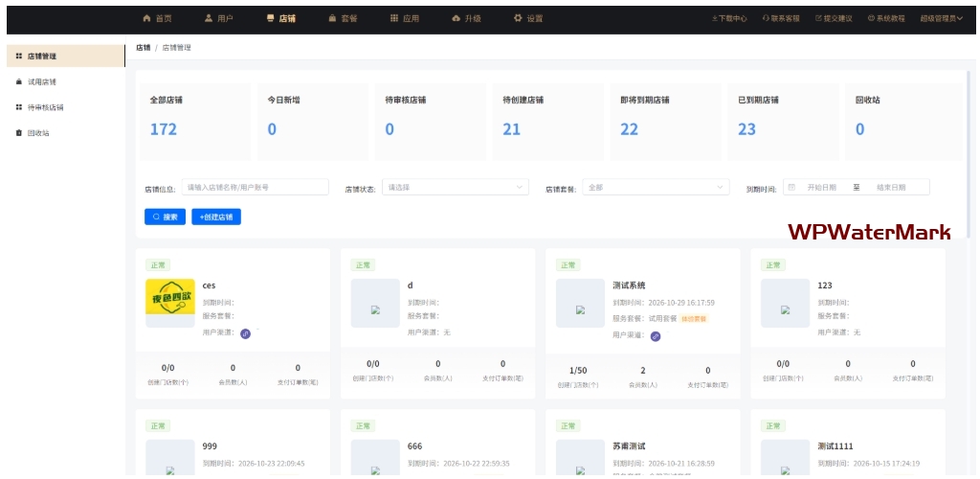
Task: Click 提交建议 submit suggestion
Action: [x=833, y=18]
